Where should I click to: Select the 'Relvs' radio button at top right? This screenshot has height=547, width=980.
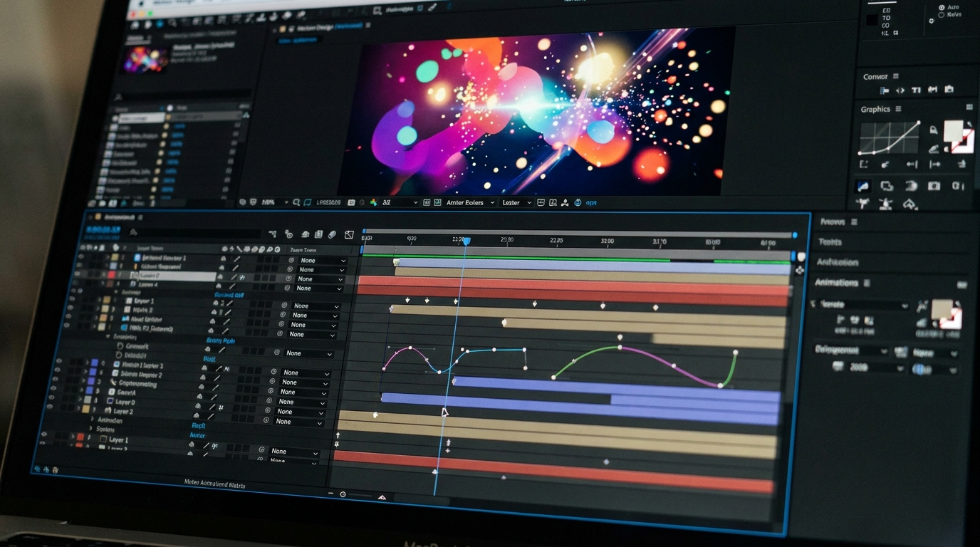[941, 14]
